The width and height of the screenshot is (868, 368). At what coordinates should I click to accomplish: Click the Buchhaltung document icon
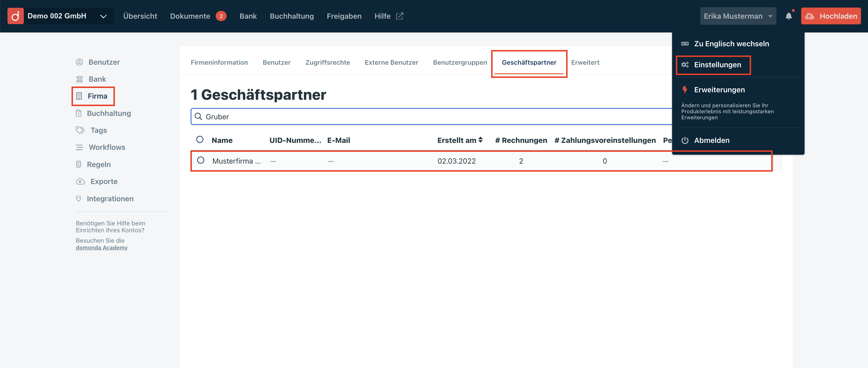[78, 113]
